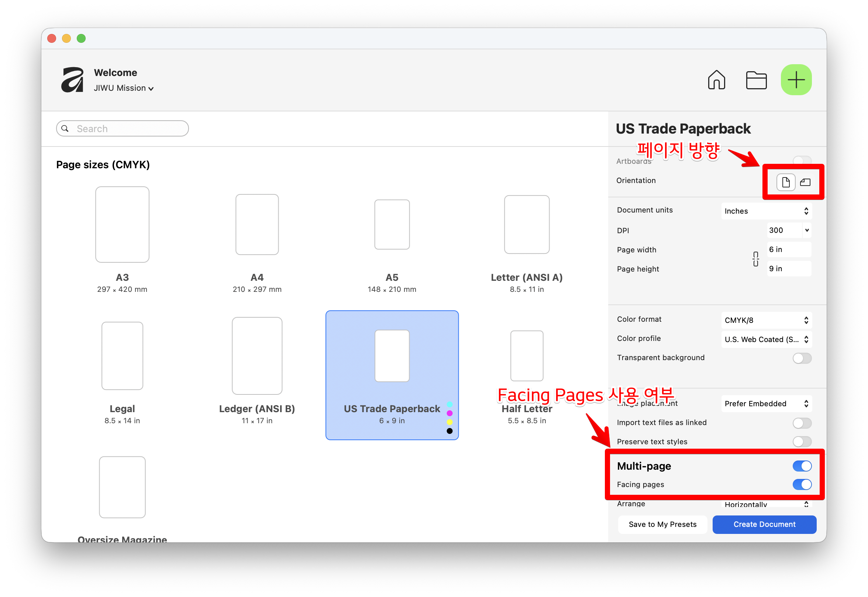
Task: Click the Home icon
Action: 716,80
